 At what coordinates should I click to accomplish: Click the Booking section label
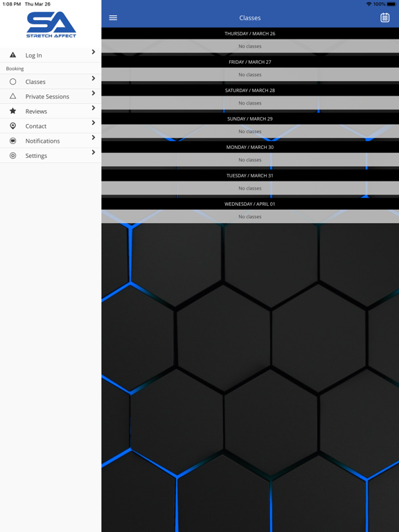click(x=15, y=69)
